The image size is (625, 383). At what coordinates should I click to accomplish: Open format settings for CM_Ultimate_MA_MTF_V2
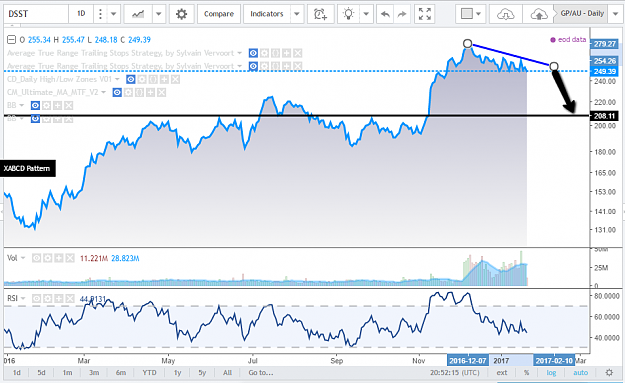128,92
